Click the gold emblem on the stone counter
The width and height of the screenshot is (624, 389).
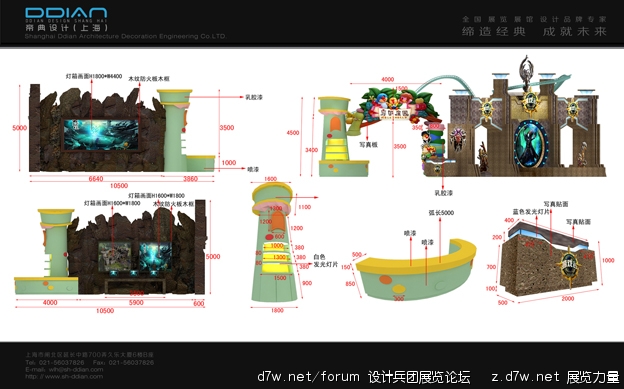(570, 266)
